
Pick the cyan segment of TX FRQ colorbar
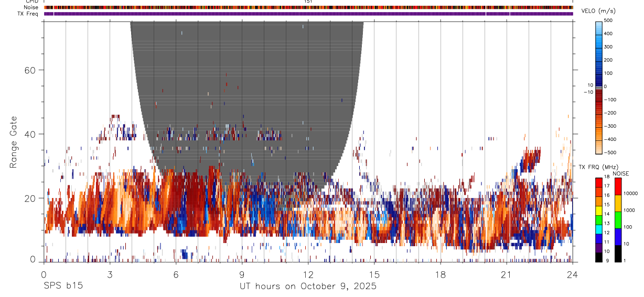(599, 229)
